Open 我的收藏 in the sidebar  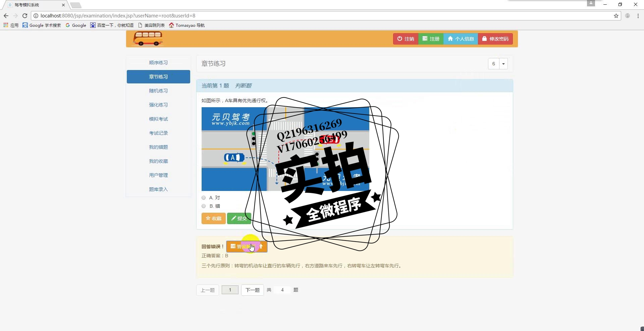[x=158, y=161]
